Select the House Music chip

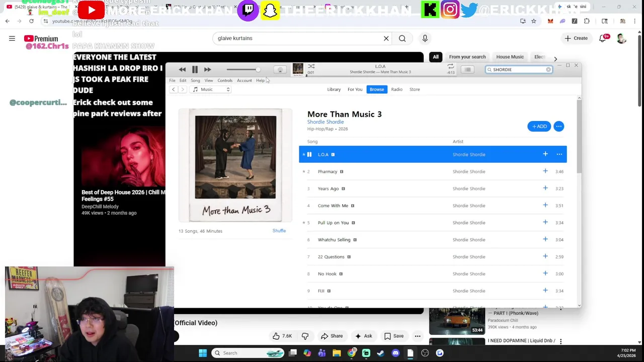[x=510, y=57]
